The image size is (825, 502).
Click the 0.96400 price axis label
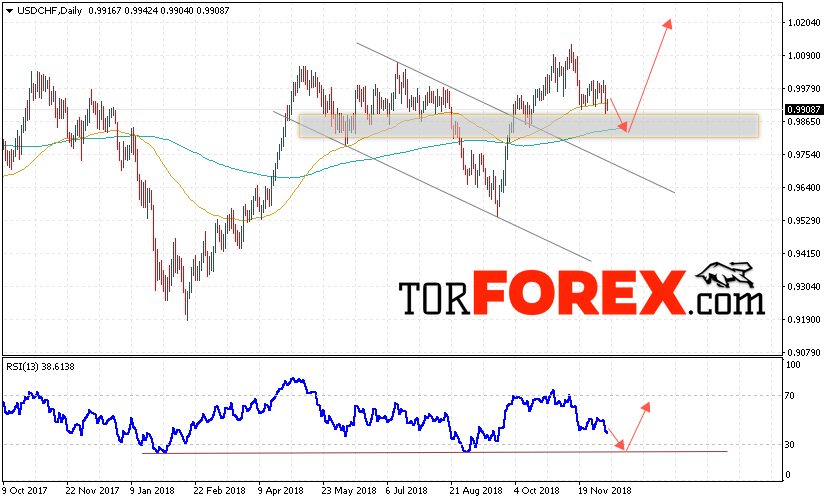804,188
